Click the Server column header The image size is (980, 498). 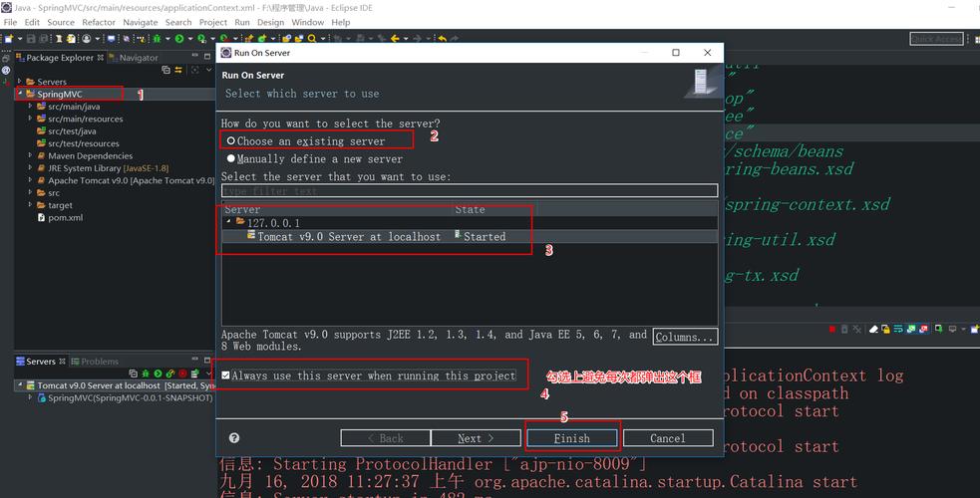tap(338, 210)
